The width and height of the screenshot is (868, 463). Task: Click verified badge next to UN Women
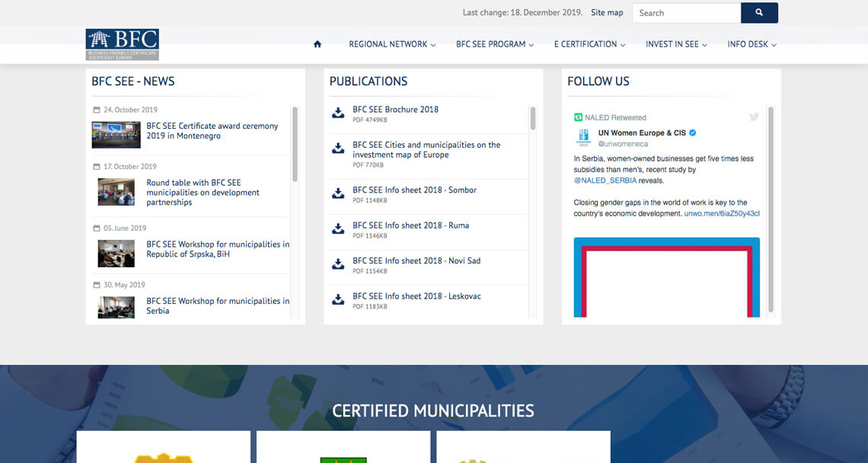693,133
